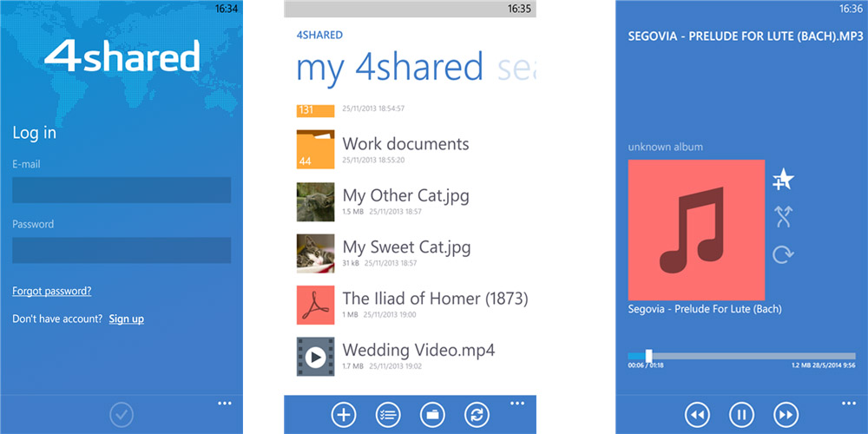Toggle shuffle playback in the player
Viewport: 868px width, 434px height.
point(784,216)
